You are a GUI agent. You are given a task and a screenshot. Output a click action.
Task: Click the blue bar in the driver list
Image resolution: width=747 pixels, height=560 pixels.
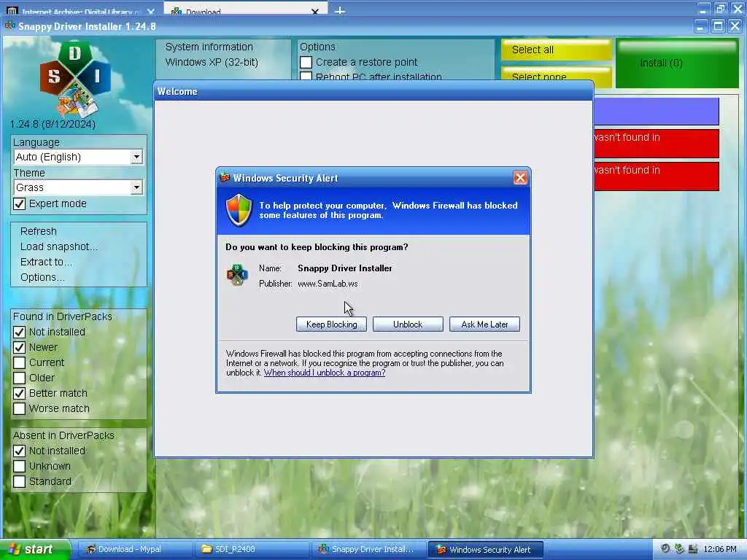point(657,112)
